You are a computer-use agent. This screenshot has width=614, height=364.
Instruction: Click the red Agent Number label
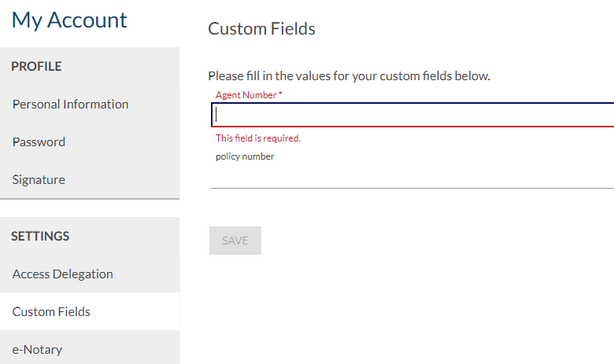[246, 95]
